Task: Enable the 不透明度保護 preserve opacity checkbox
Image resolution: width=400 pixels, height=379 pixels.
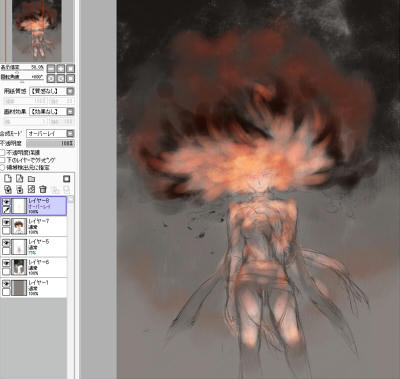Action: point(3,153)
